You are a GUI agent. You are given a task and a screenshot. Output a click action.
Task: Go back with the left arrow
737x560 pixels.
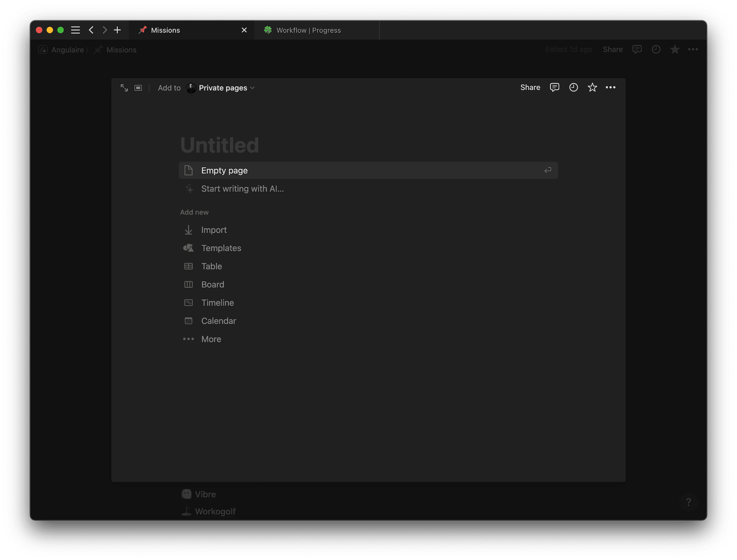tap(91, 30)
